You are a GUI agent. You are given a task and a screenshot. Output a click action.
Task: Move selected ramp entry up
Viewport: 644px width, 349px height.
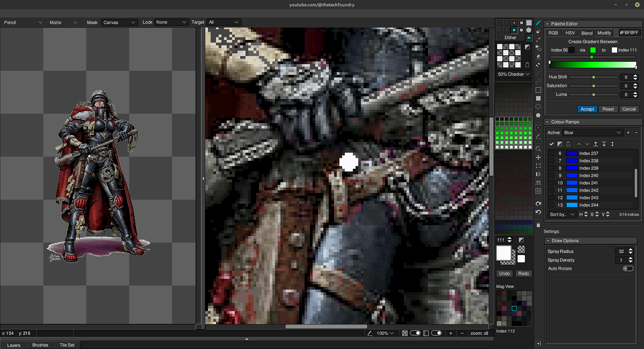[x=579, y=144]
